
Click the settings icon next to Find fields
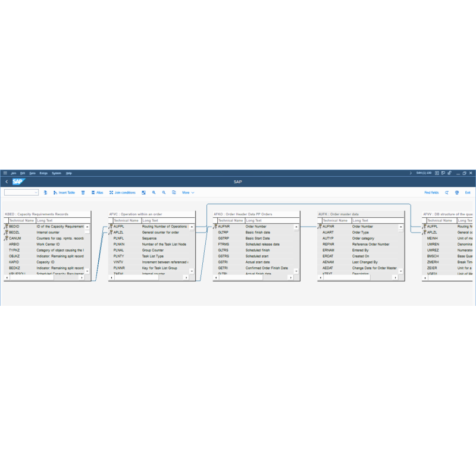tap(447, 192)
